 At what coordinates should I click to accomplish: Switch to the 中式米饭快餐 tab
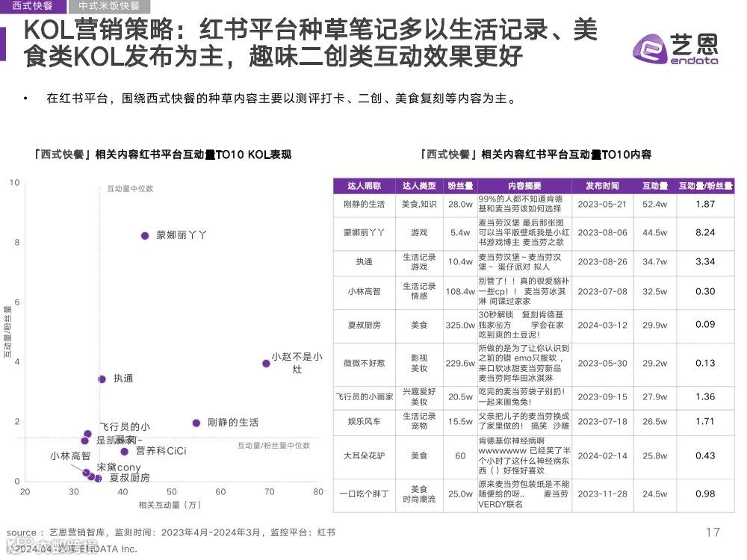point(109,6)
